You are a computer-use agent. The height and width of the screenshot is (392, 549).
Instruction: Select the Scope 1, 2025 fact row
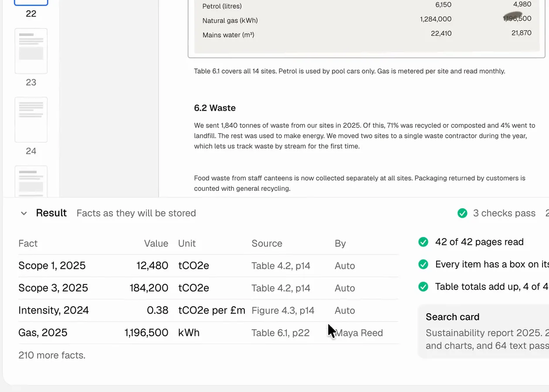208,266
